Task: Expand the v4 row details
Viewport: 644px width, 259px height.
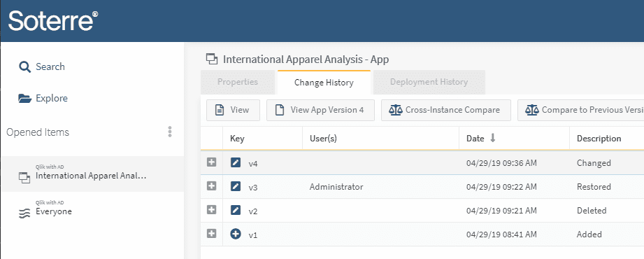Action: [211, 162]
